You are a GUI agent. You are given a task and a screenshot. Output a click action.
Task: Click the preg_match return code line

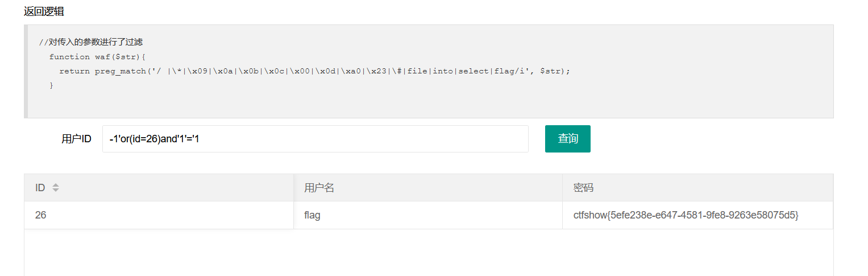[x=314, y=71]
